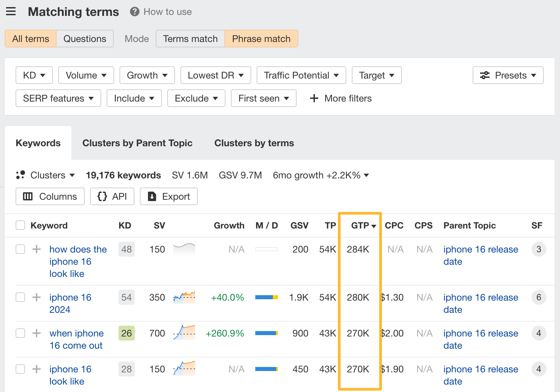Expand the KD filter dropdown
The height and width of the screenshot is (392, 560).
[34, 75]
